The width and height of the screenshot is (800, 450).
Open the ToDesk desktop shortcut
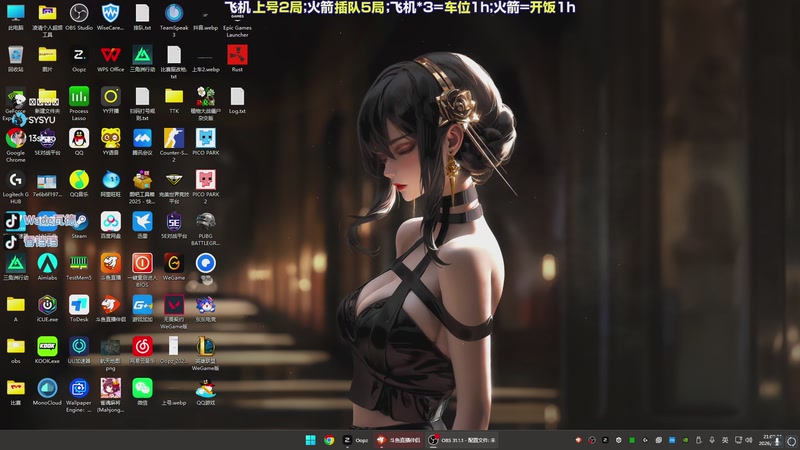pyautogui.click(x=79, y=308)
